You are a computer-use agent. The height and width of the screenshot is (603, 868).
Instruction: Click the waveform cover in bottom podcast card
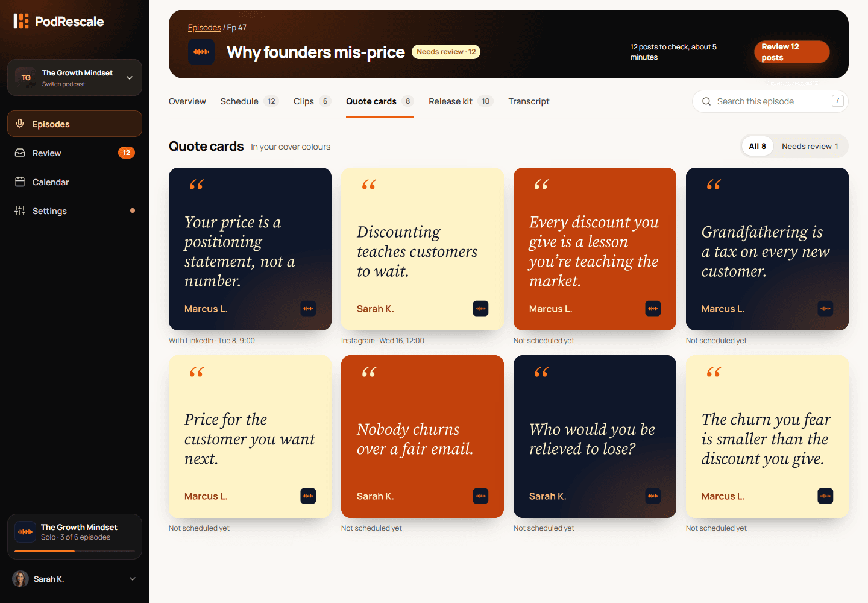click(x=25, y=532)
